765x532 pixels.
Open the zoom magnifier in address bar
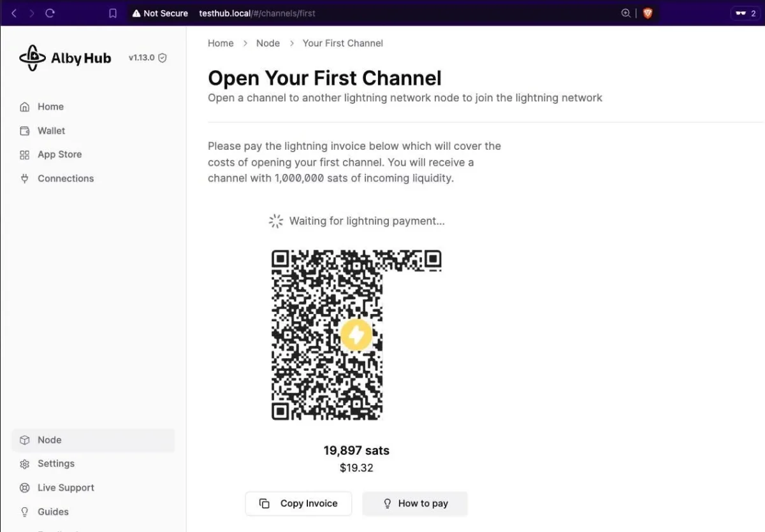pos(626,13)
